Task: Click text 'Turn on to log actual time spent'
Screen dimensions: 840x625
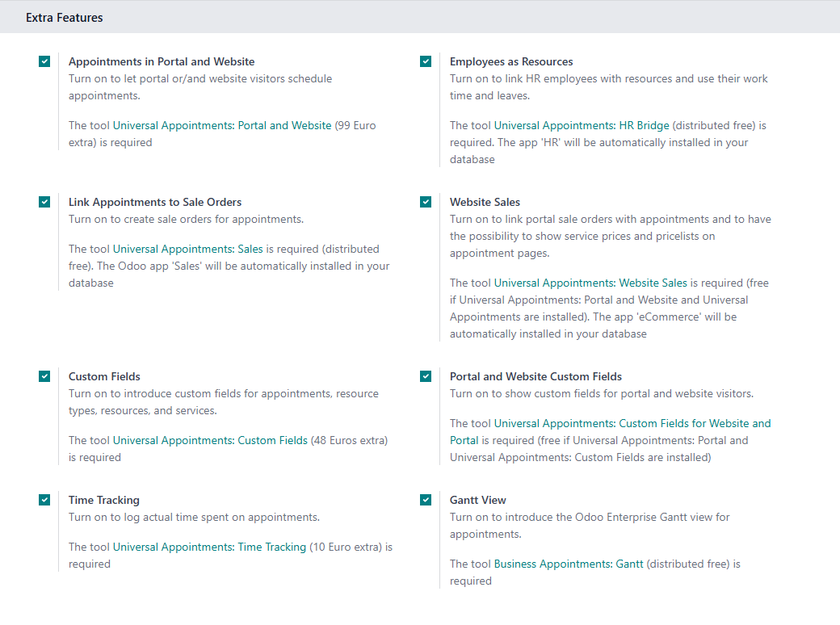Action: point(157,518)
